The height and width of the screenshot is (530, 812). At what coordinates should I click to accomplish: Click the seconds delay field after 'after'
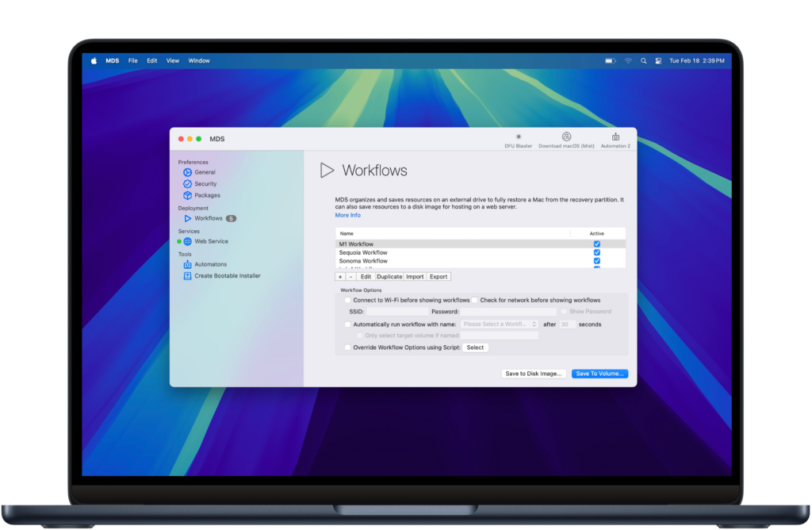[x=567, y=325]
